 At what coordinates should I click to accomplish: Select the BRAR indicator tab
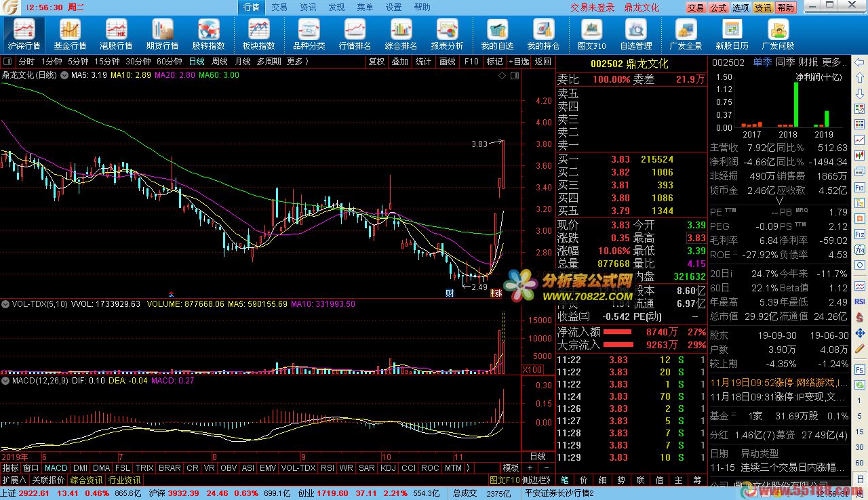tap(170, 468)
